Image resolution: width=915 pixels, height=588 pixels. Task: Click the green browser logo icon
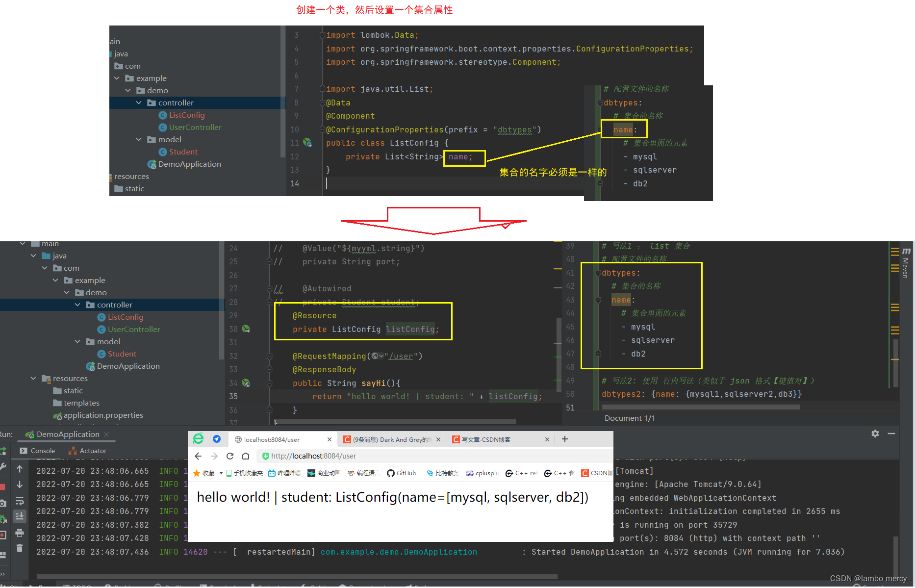pos(199,439)
